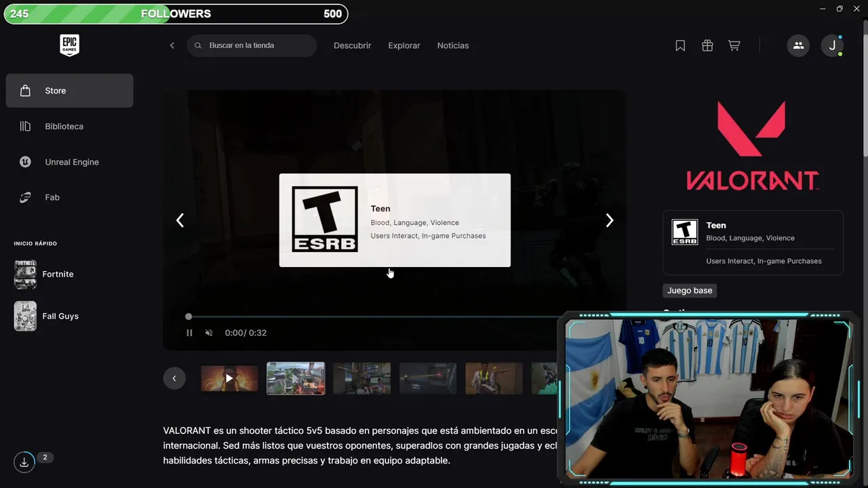Viewport: 868px width, 488px height.
Task: Select the third screenshot thumbnail
Action: click(x=361, y=378)
